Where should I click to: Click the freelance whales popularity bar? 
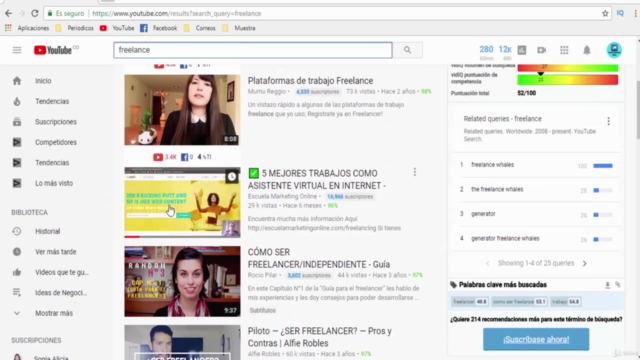click(x=603, y=166)
